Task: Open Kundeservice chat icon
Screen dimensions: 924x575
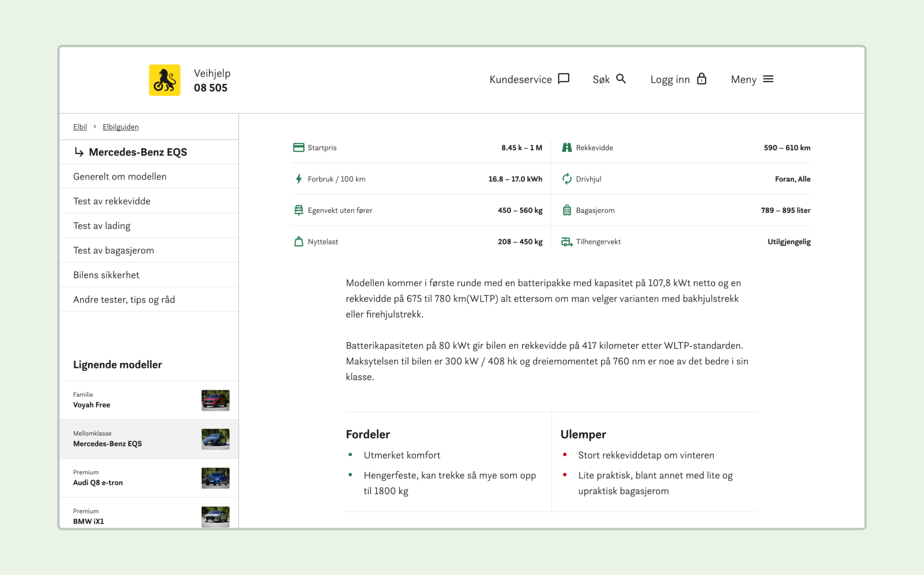Action: pos(564,79)
